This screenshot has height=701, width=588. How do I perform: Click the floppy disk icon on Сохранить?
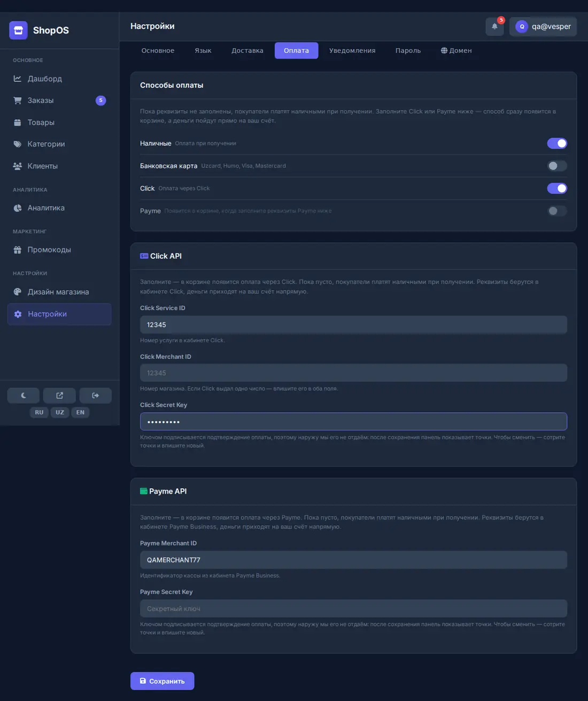click(x=143, y=681)
